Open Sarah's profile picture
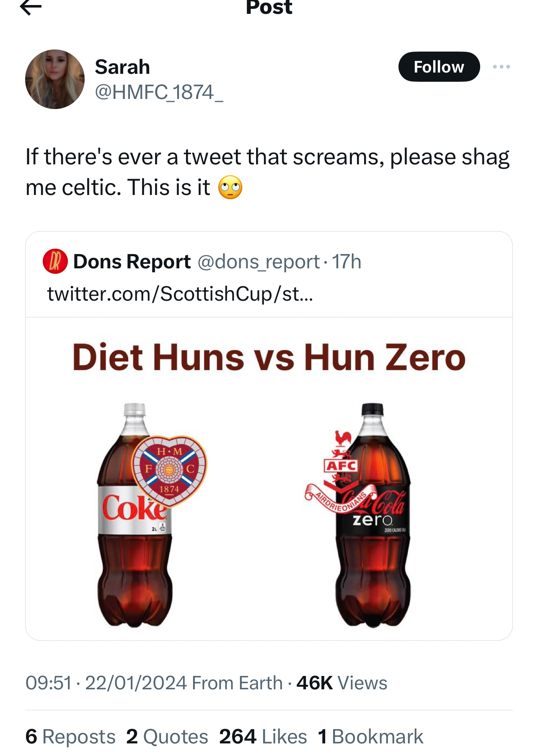This screenshot has height=756, width=538. [55, 79]
